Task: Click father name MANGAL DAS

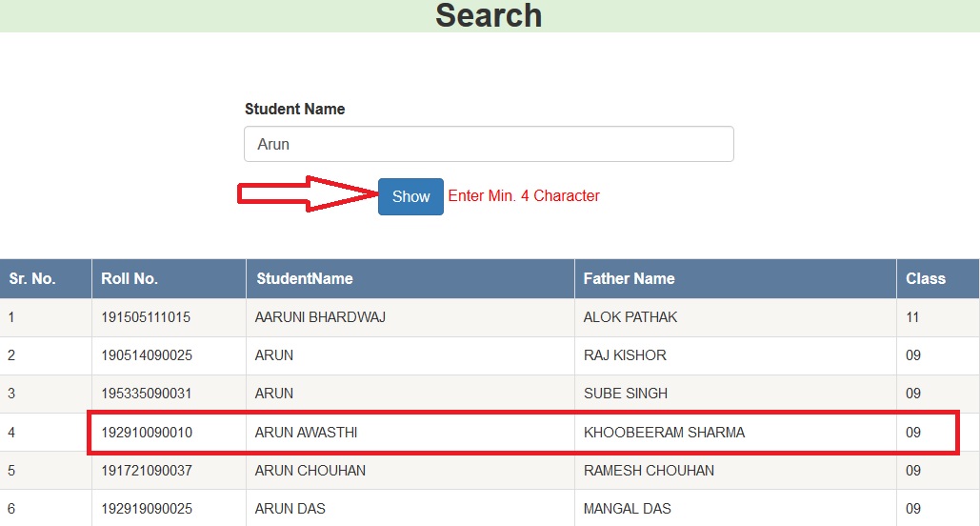Action: pyautogui.click(x=627, y=509)
